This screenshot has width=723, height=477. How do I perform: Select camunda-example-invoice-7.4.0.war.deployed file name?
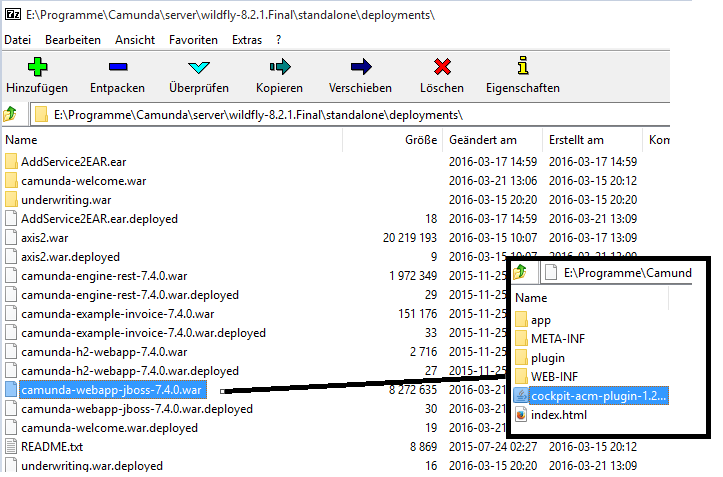[143, 333]
